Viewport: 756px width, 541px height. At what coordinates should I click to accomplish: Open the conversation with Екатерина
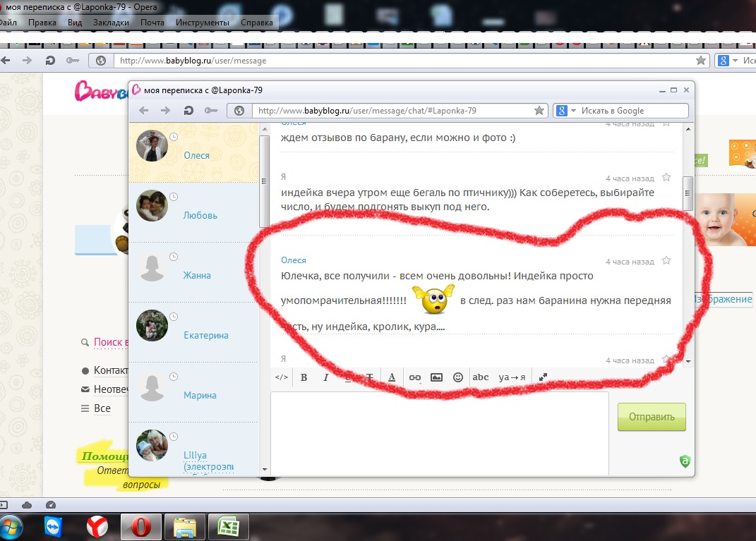click(205, 335)
